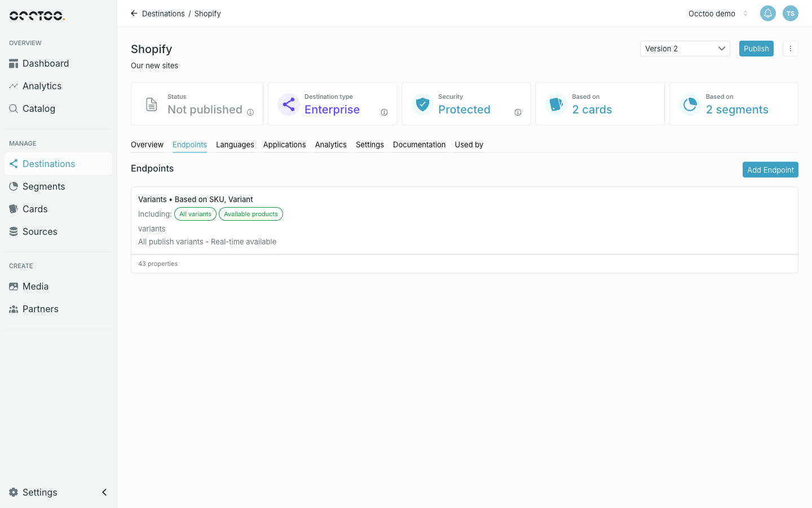Screen dimensions: 812x508
Task: Open the TS user avatar menu
Action: 791,14
